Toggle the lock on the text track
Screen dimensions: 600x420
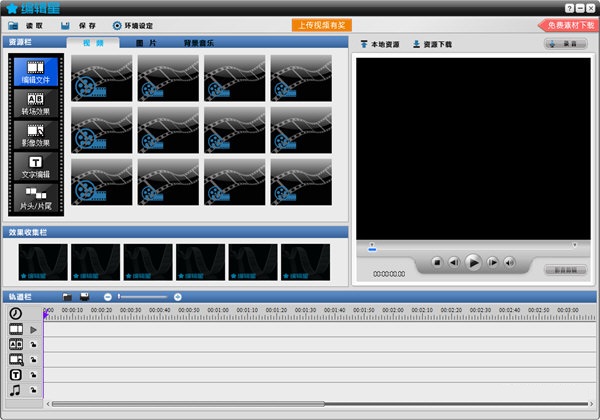click(x=34, y=375)
